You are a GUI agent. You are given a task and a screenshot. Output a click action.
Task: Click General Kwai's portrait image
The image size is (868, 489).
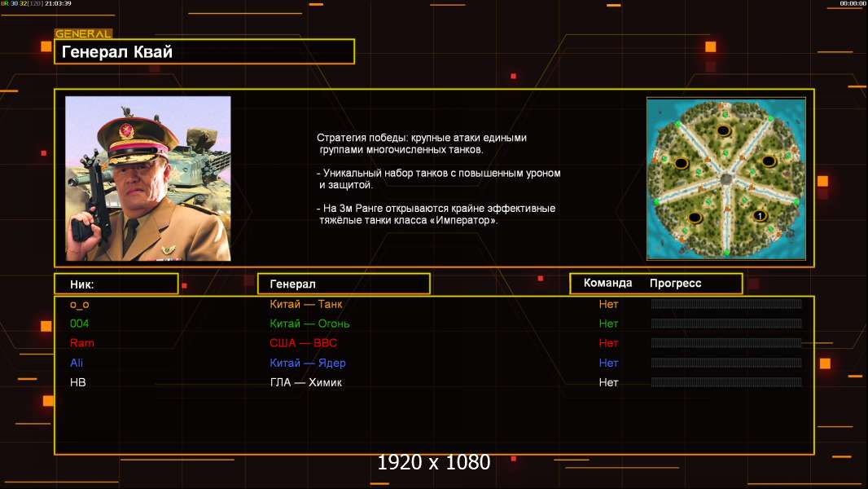click(148, 178)
